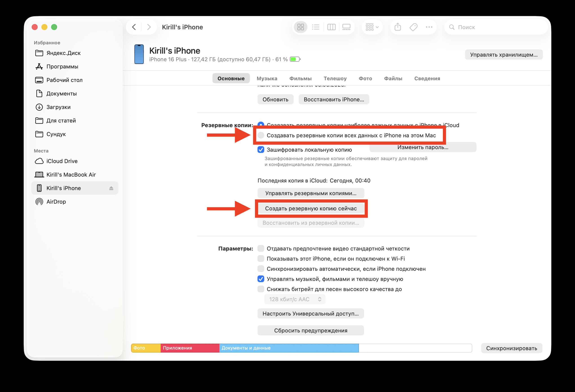Click Настроить Универсальный доступ button
Screen dimensions: 575x392
pyautogui.click(x=310, y=313)
